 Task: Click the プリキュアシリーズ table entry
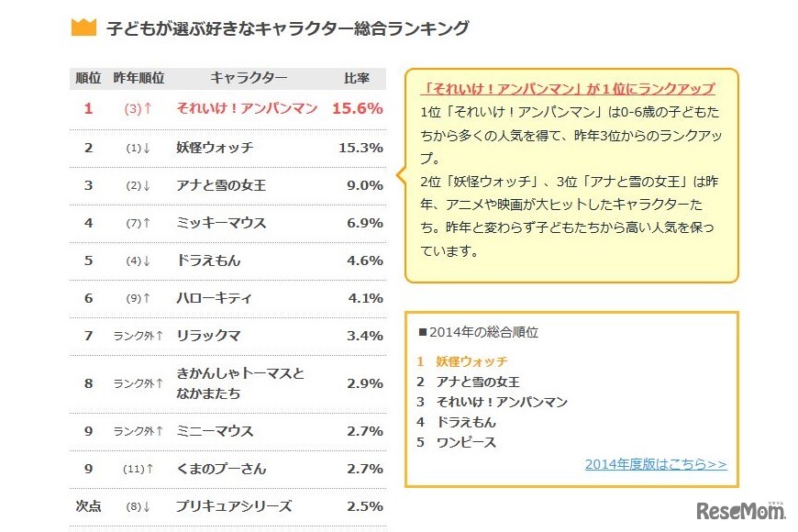[234, 505]
